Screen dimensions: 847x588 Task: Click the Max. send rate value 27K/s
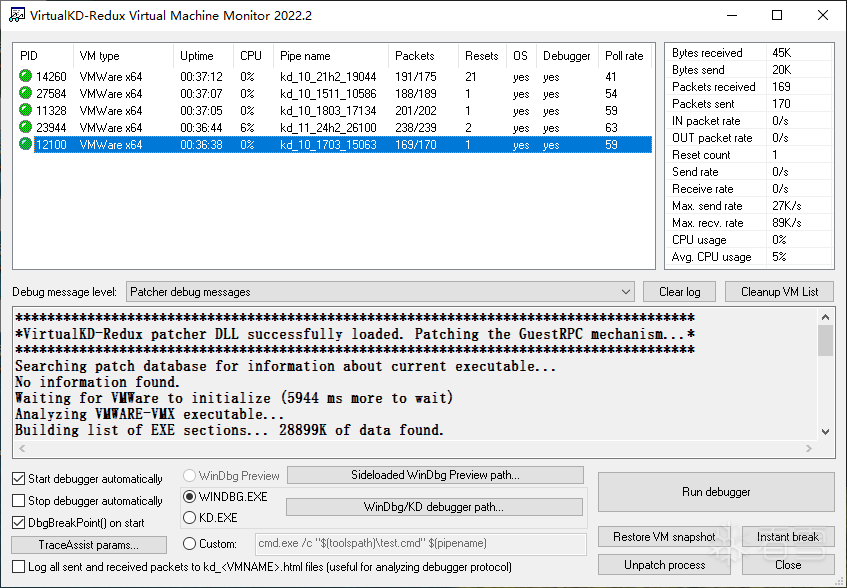point(786,206)
